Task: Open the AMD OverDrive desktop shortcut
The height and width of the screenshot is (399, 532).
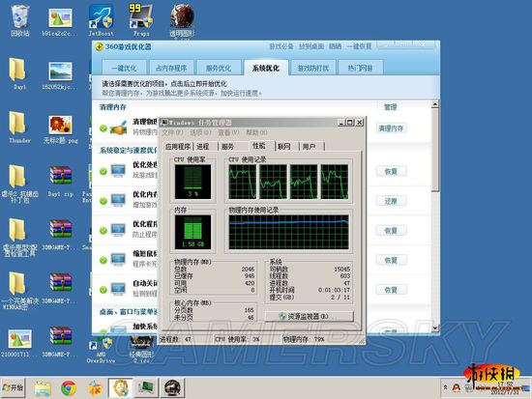Action: tap(101, 348)
